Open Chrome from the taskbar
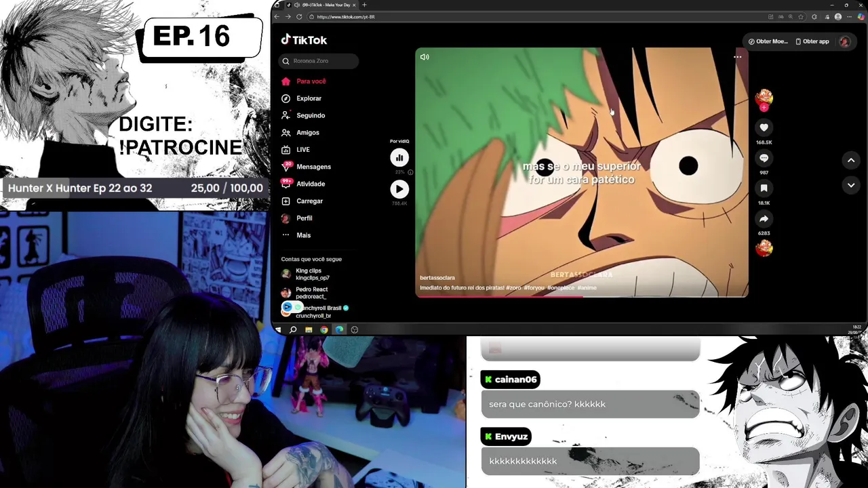The height and width of the screenshot is (488, 868). [x=324, y=329]
